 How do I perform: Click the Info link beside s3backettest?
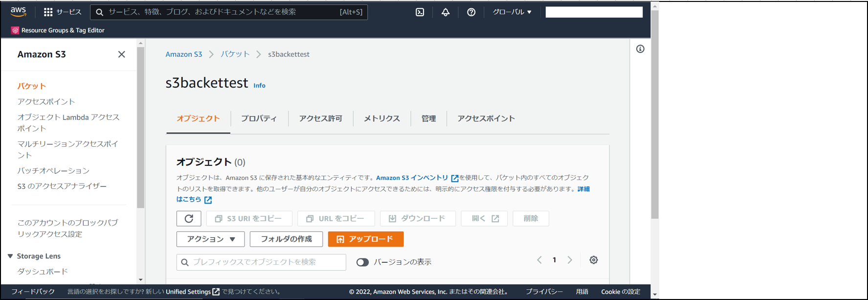click(259, 86)
